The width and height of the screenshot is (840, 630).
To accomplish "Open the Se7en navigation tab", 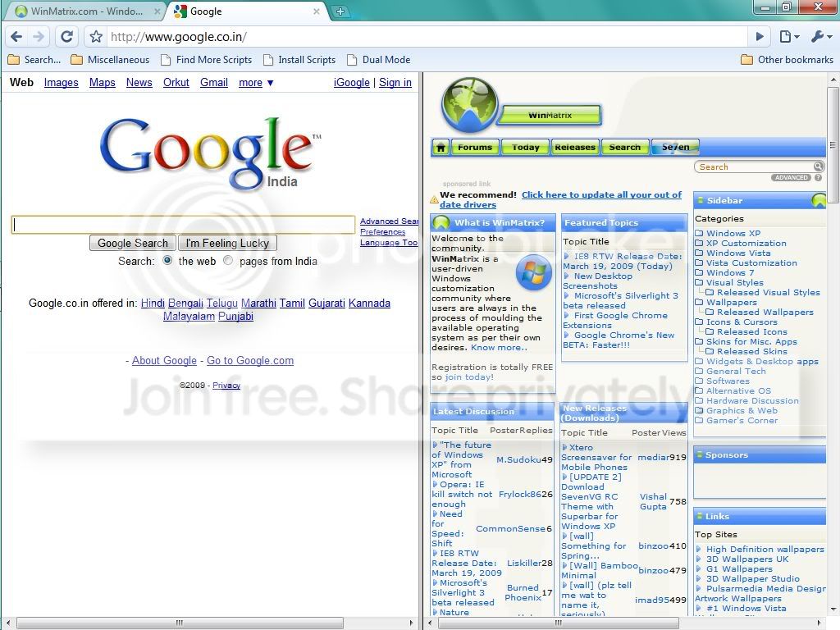I will (x=675, y=147).
